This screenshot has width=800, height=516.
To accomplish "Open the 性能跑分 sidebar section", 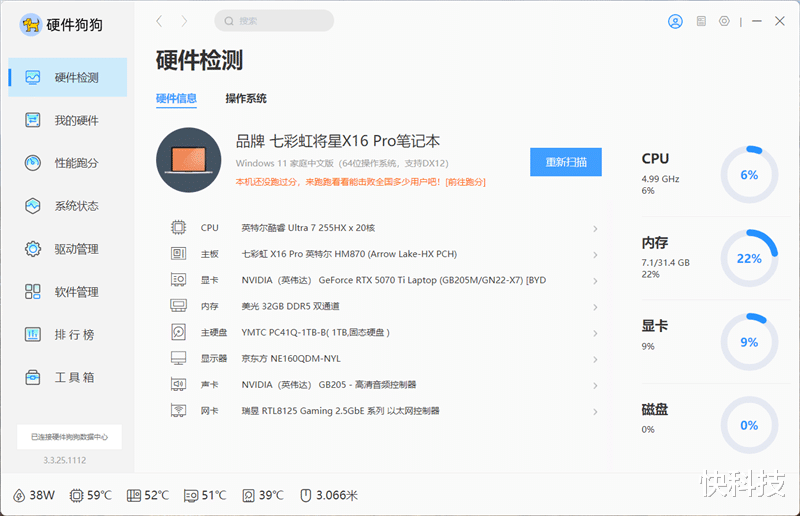I will coord(67,163).
